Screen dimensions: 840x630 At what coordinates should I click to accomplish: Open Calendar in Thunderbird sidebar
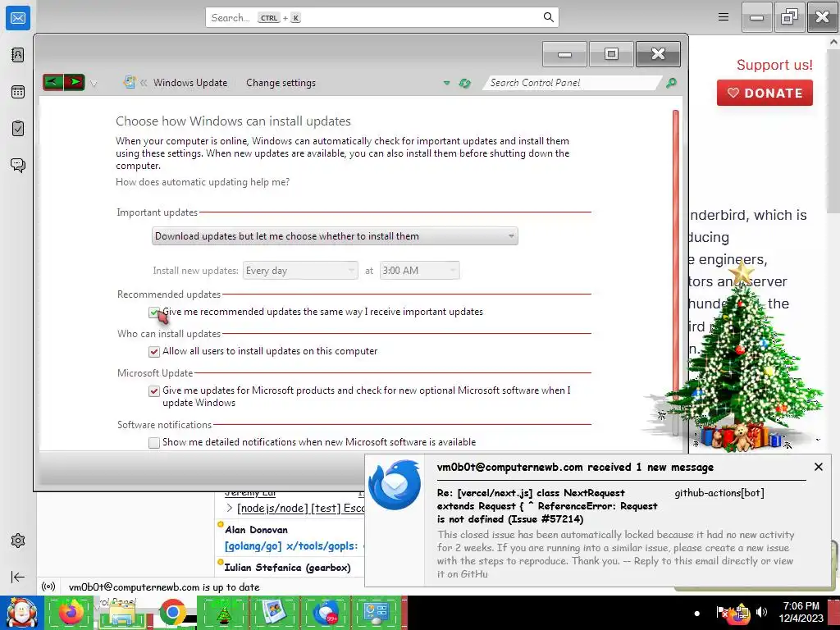(x=18, y=92)
